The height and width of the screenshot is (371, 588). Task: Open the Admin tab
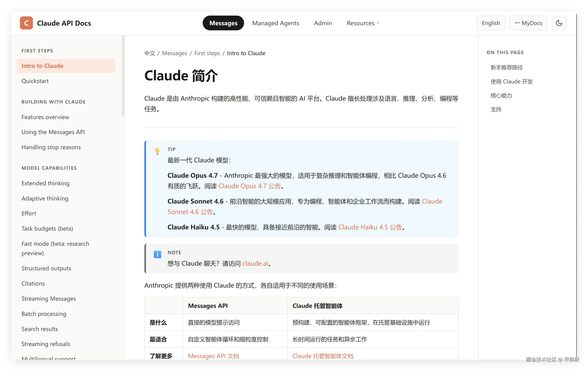(x=323, y=23)
